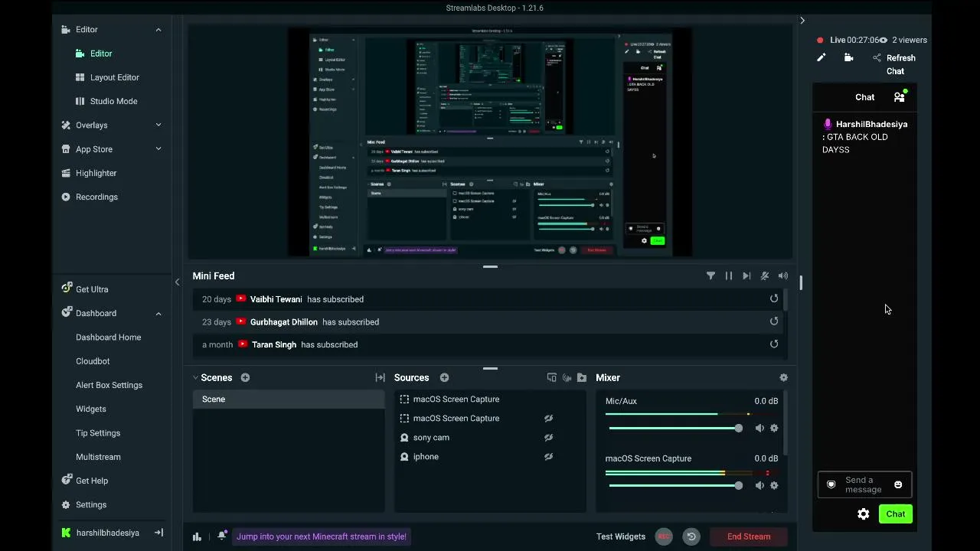Open Cloudbot page
This screenshot has width=980, height=551.
(x=93, y=361)
